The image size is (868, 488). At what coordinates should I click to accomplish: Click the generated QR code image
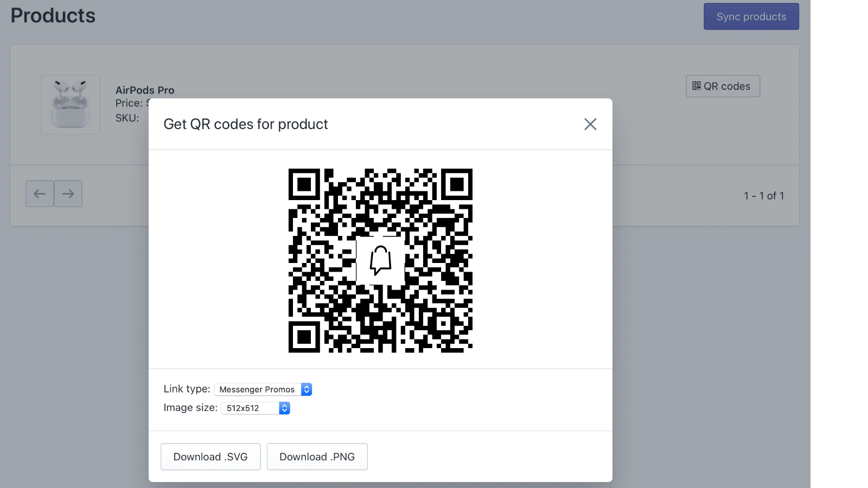click(x=380, y=260)
